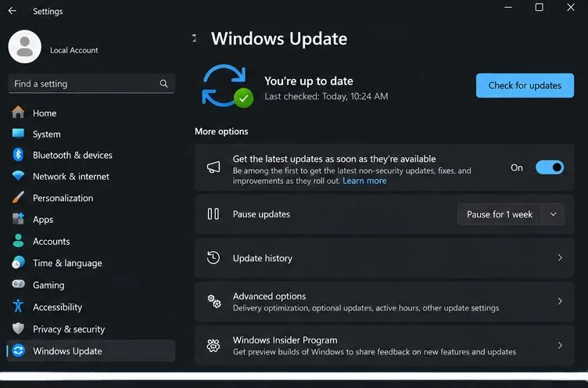Click the System monitor icon

[x=18, y=134]
